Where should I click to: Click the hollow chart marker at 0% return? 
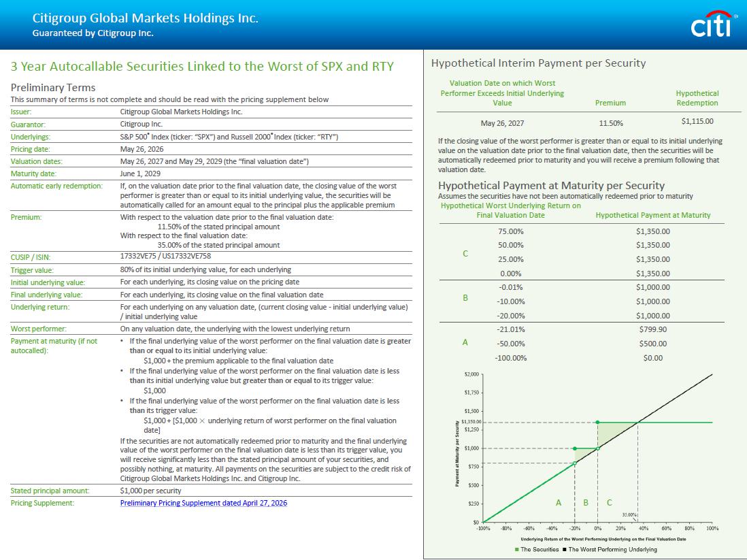click(597, 448)
